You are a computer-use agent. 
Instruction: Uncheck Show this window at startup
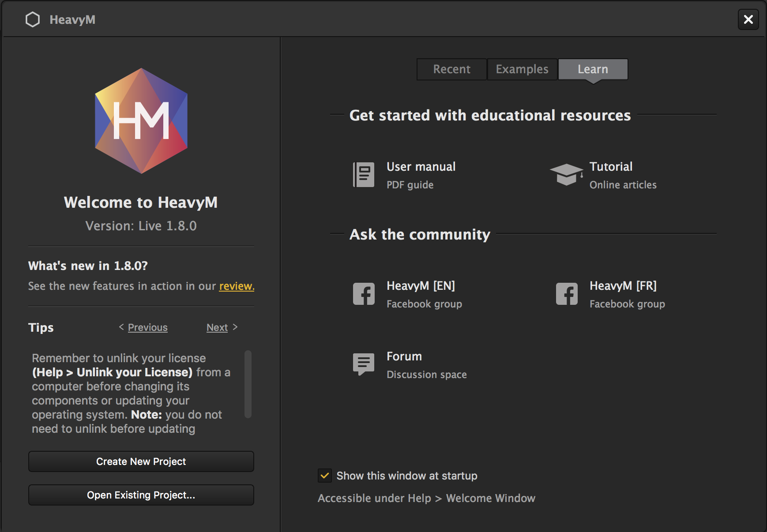pos(325,476)
